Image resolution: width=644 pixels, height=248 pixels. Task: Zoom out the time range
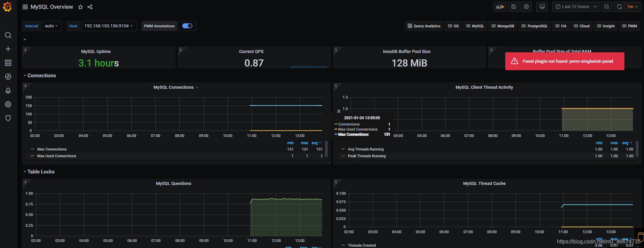(607, 7)
